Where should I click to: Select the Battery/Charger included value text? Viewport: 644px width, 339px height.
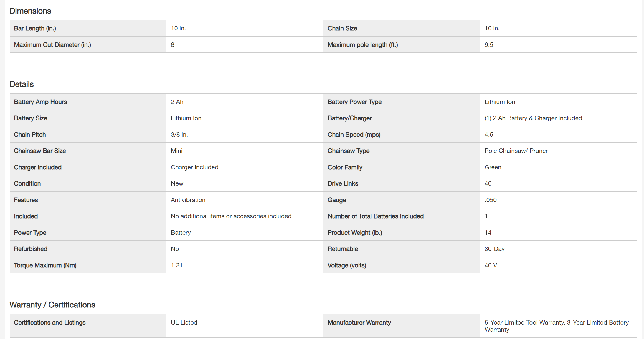point(533,118)
